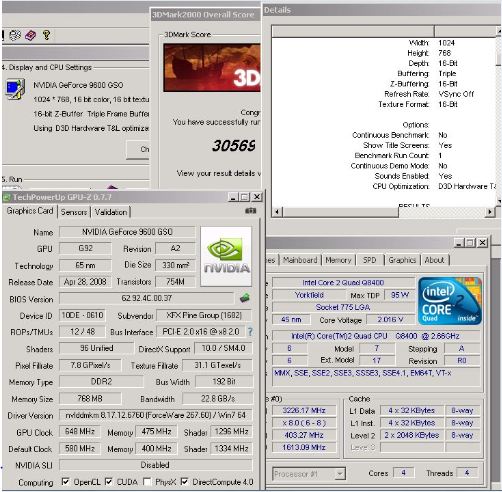Click the Default Clock 580 MHz field
This screenshot has height=492, width=502.
click(80, 448)
